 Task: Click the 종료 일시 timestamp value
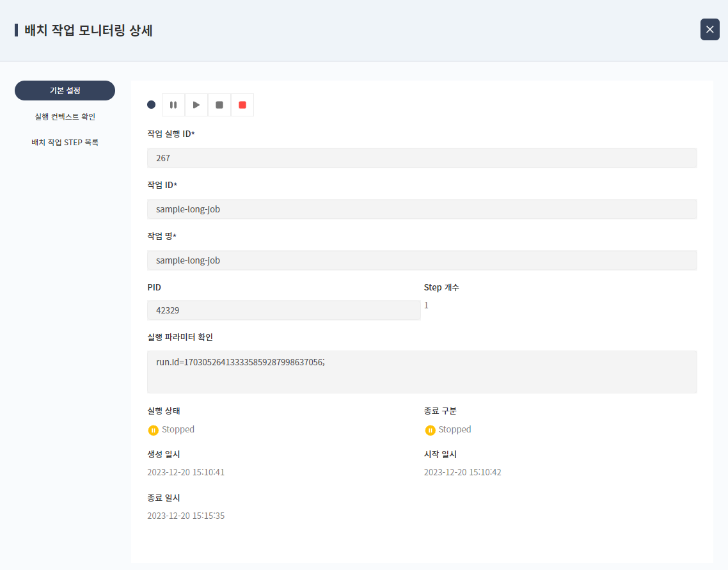(x=186, y=516)
